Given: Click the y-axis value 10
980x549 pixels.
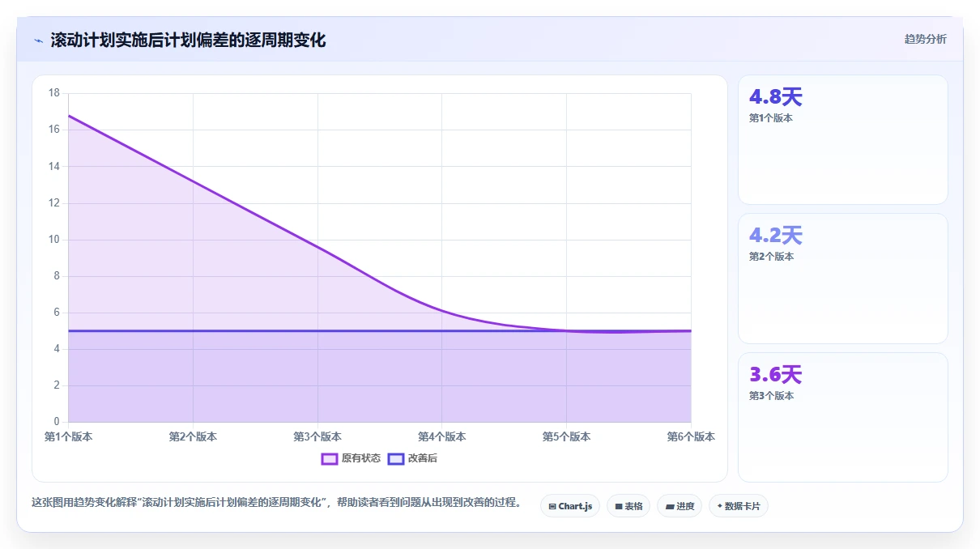Looking at the screenshot, I should tap(54, 240).
